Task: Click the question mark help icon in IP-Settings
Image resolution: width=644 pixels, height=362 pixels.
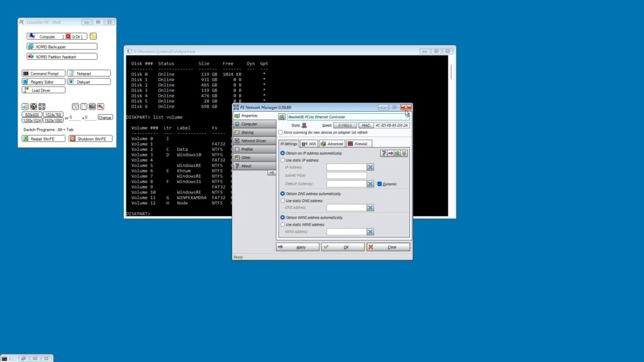Action: tap(384, 153)
